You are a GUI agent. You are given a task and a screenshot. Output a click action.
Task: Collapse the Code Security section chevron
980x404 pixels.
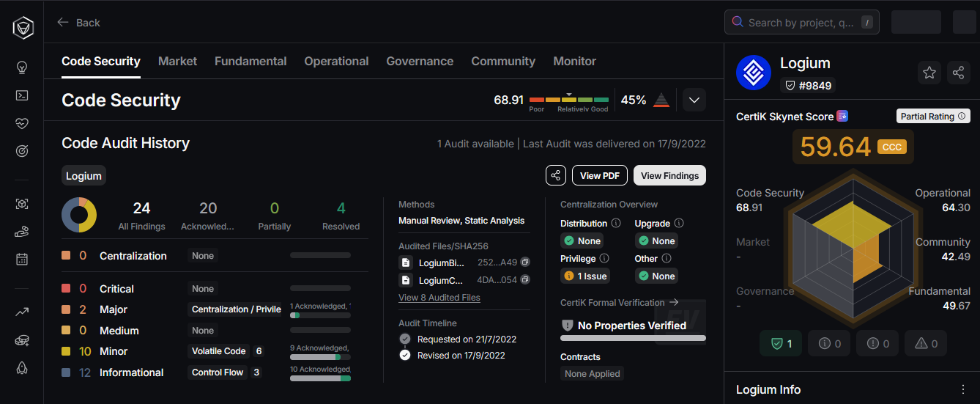point(694,100)
